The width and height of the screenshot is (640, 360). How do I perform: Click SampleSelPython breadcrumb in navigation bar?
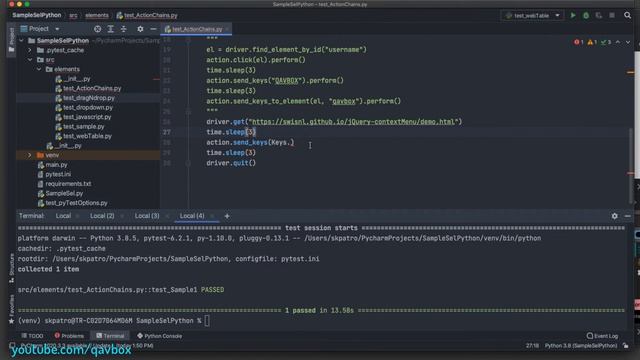(37, 15)
